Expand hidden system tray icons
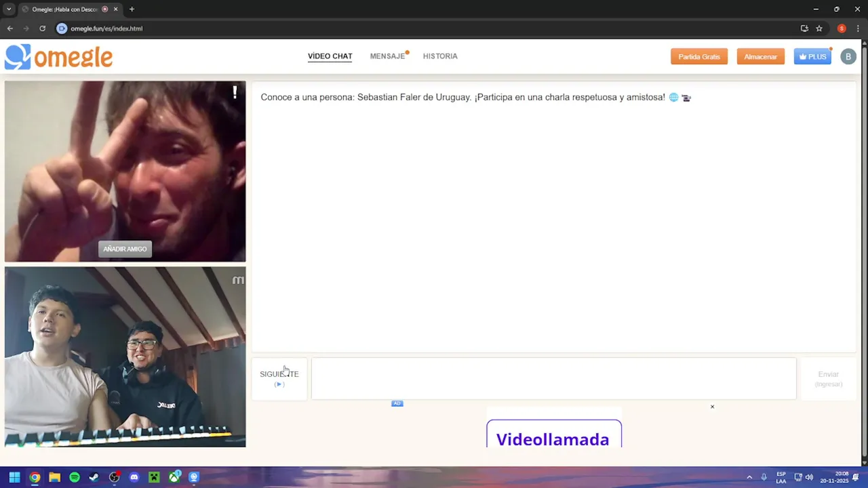The height and width of the screenshot is (488, 868). [x=749, y=477]
